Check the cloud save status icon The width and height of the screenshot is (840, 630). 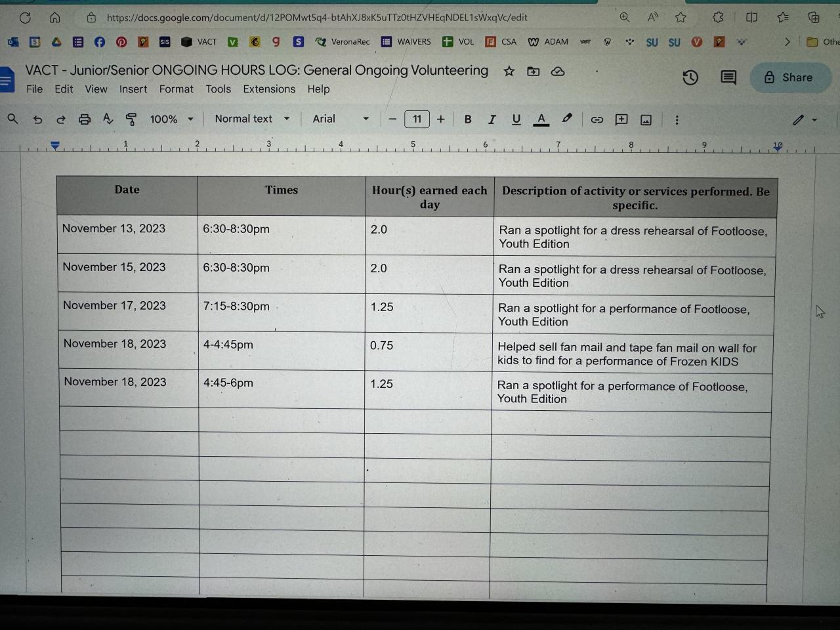click(x=558, y=71)
